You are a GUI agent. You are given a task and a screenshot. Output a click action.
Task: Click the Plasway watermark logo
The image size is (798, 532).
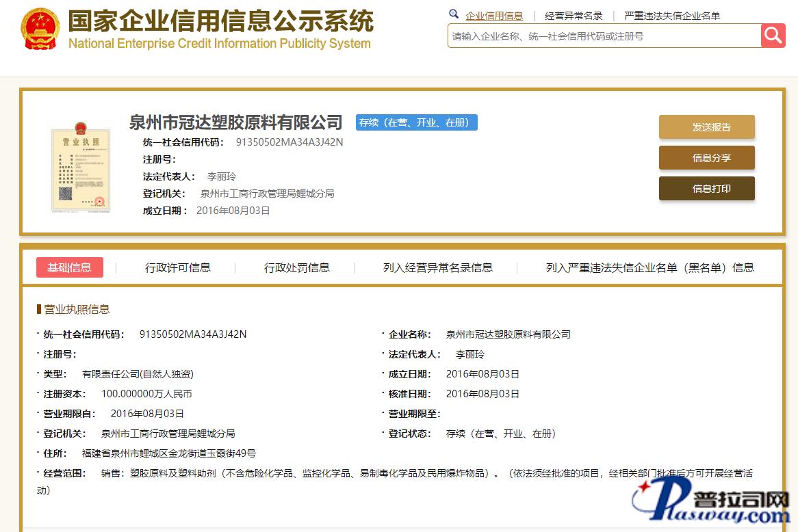[713, 504]
